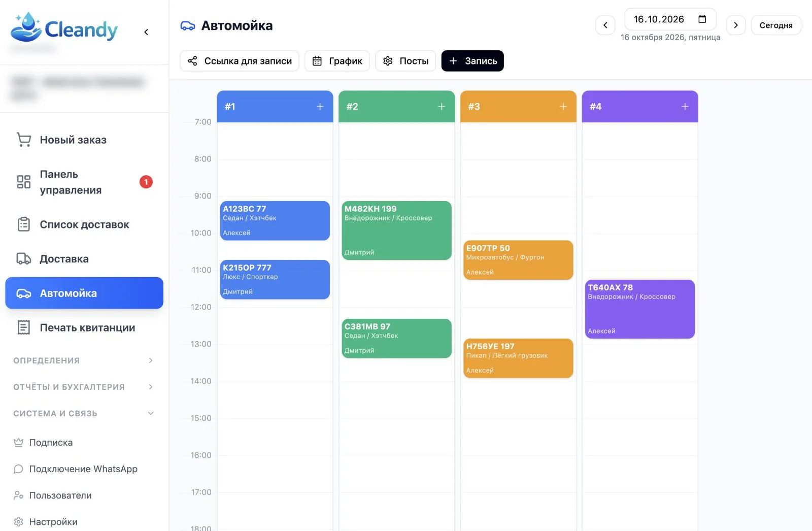
Task: Click the #1 post column header
Action: [x=275, y=107]
